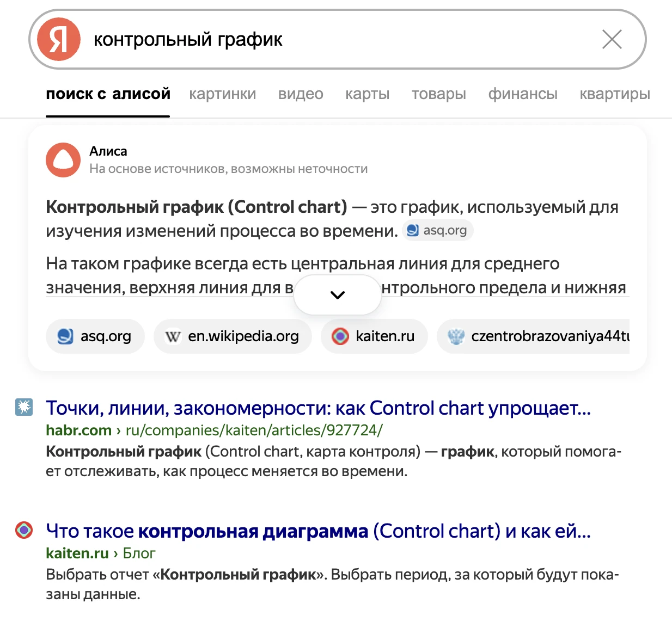This screenshot has height=628, width=672.
Task: Open the kaiten.ru контрольная диаграмма result
Action: (x=318, y=531)
